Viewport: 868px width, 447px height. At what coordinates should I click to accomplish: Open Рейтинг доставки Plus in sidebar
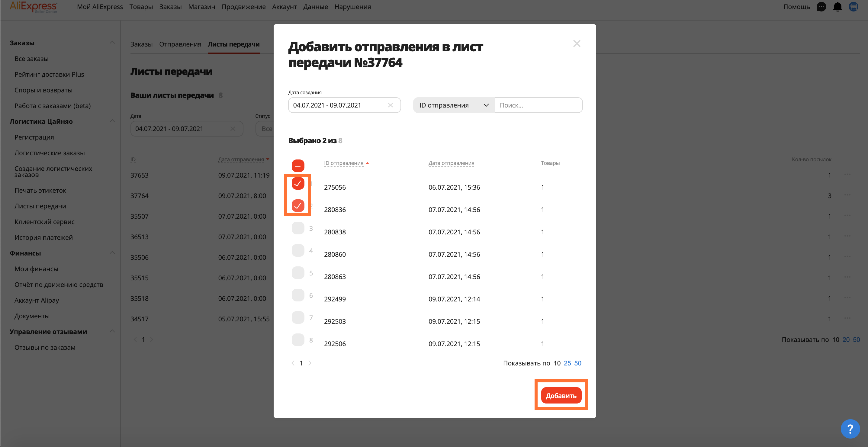[x=49, y=74]
